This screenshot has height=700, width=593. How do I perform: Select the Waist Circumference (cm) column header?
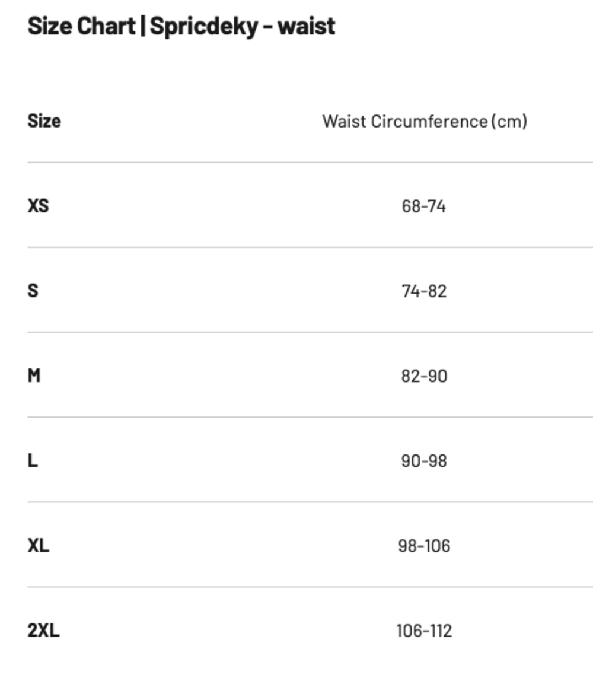[x=425, y=121]
